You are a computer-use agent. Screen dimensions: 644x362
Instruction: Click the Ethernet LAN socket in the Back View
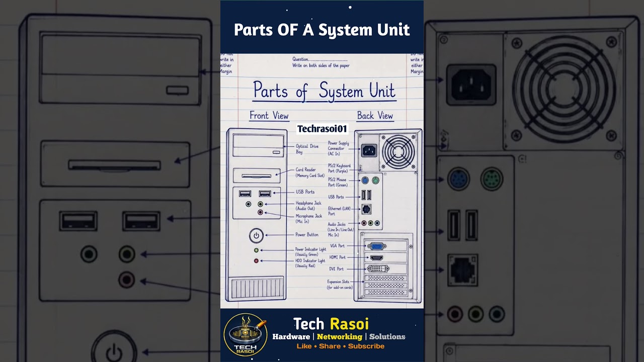[x=366, y=209]
